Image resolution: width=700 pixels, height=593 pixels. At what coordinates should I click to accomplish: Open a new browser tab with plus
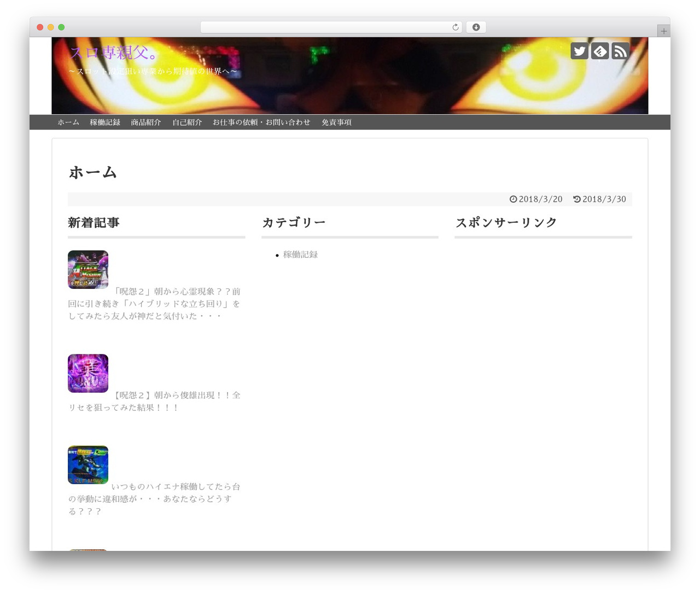pyautogui.click(x=663, y=31)
